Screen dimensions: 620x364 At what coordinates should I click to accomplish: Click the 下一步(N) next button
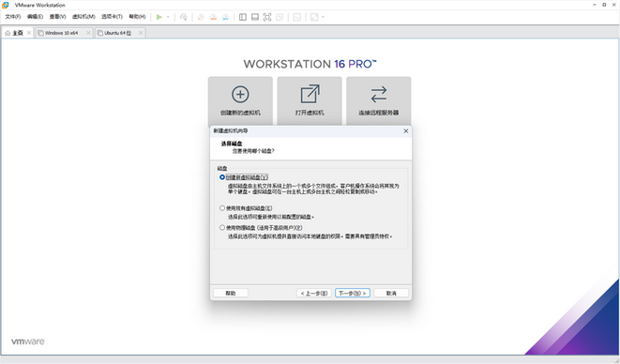[353, 294]
